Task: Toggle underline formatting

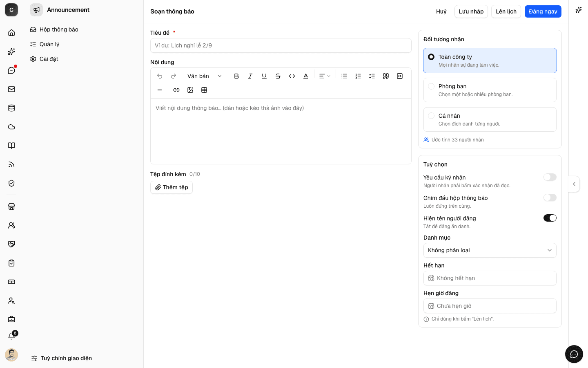Action: [264, 76]
